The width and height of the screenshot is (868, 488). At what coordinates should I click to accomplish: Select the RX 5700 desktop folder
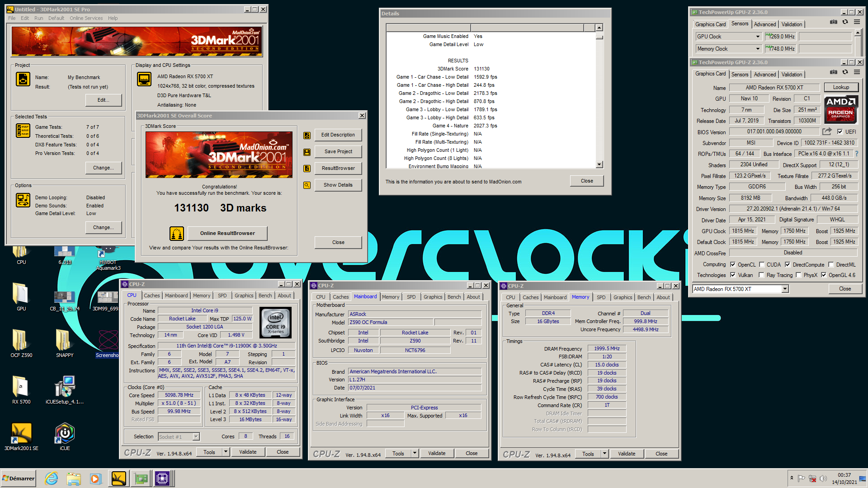tap(21, 390)
